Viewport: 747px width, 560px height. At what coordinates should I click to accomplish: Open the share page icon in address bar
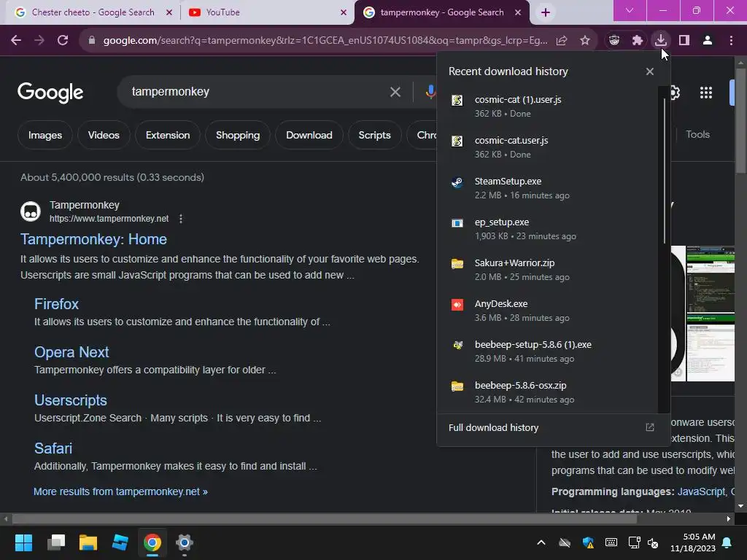[x=562, y=41]
